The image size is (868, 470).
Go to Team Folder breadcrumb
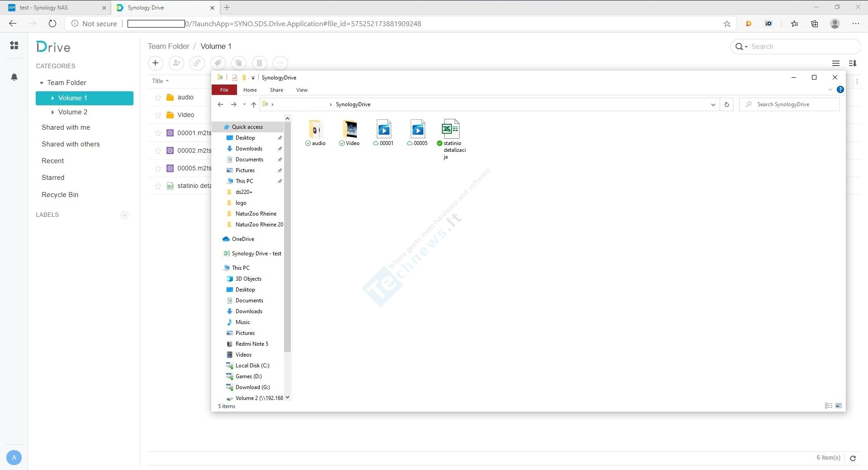coord(168,46)
